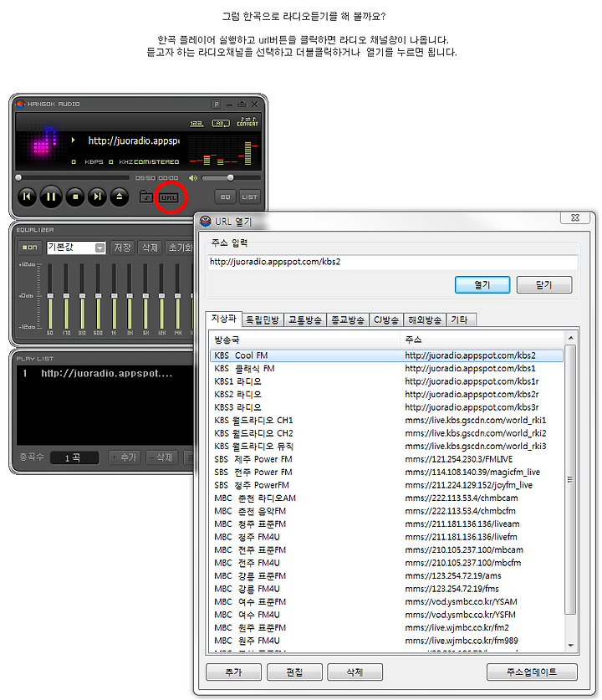Screen dimensions: 602x700
Task: Switch to the 기타 tab
Action: pyautogui.click(x=459, y=320)
